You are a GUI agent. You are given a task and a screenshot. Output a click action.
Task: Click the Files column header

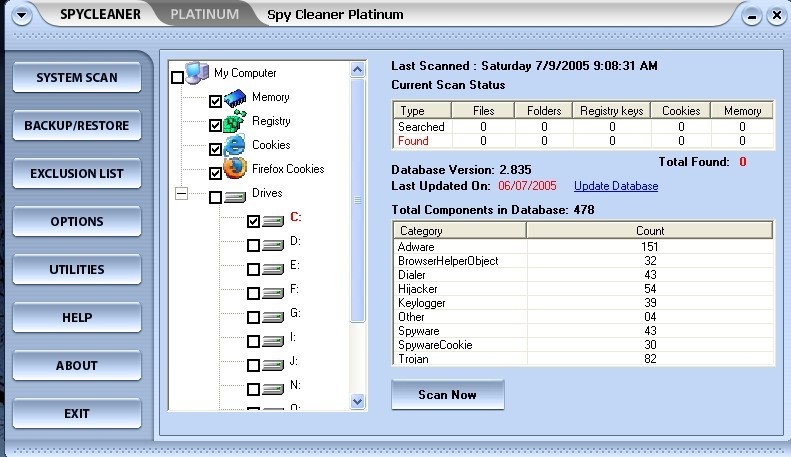[x=483, y=110]
